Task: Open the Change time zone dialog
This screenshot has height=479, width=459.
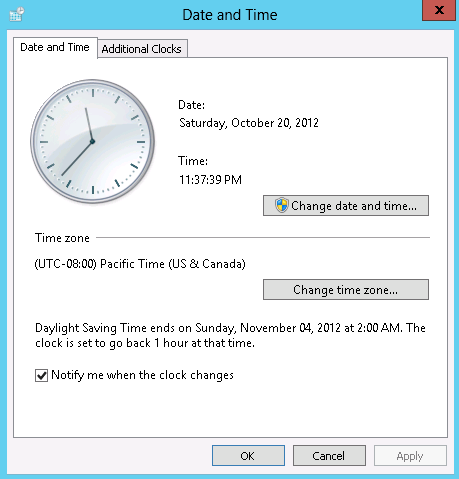Action: [x=346, y=290]
